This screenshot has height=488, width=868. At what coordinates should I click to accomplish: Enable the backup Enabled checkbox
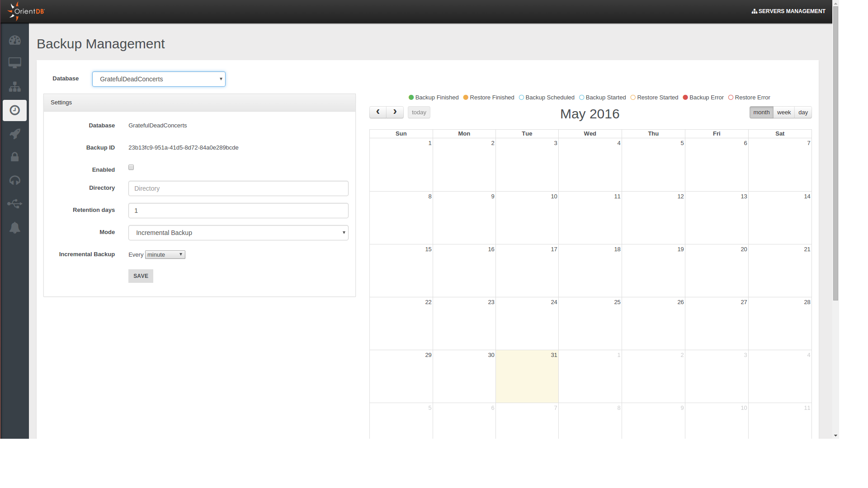131,167
